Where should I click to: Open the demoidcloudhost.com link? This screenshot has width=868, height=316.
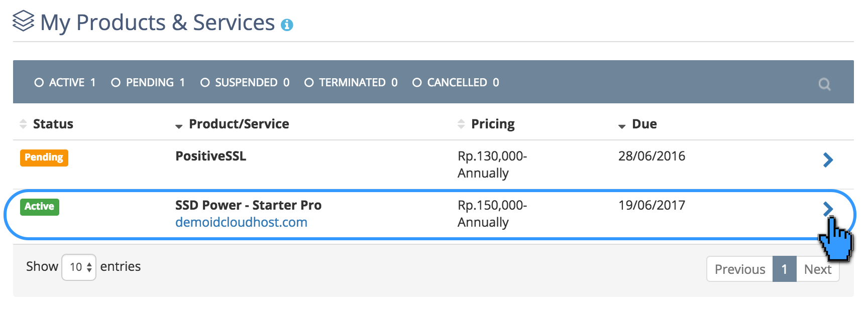click(242, 222)
